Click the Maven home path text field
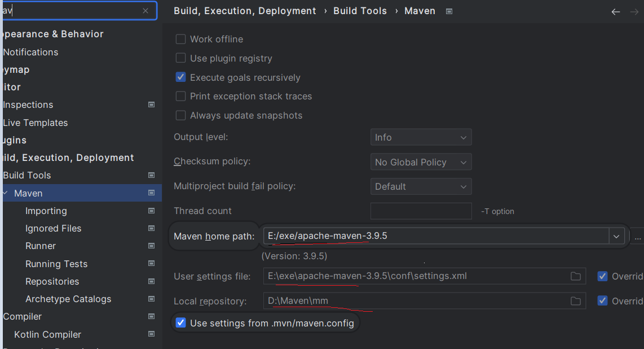The image size is (644, 349). pos(436,236)
